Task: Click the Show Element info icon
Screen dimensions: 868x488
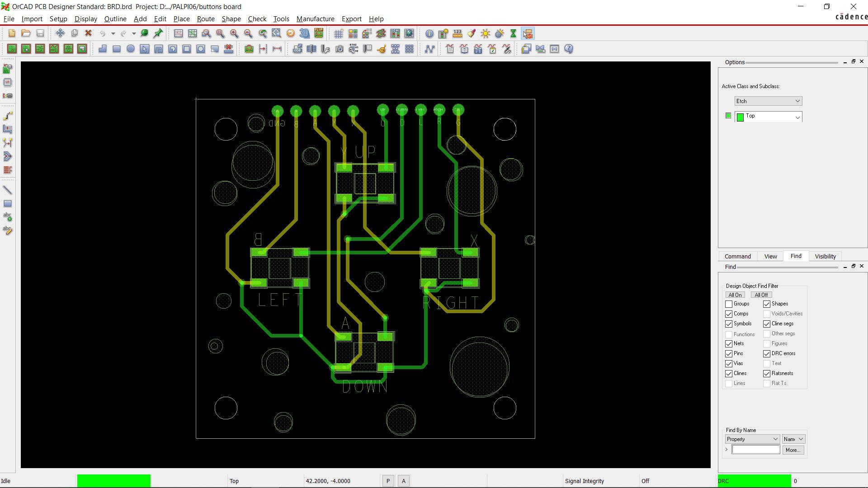Action: 429,33
